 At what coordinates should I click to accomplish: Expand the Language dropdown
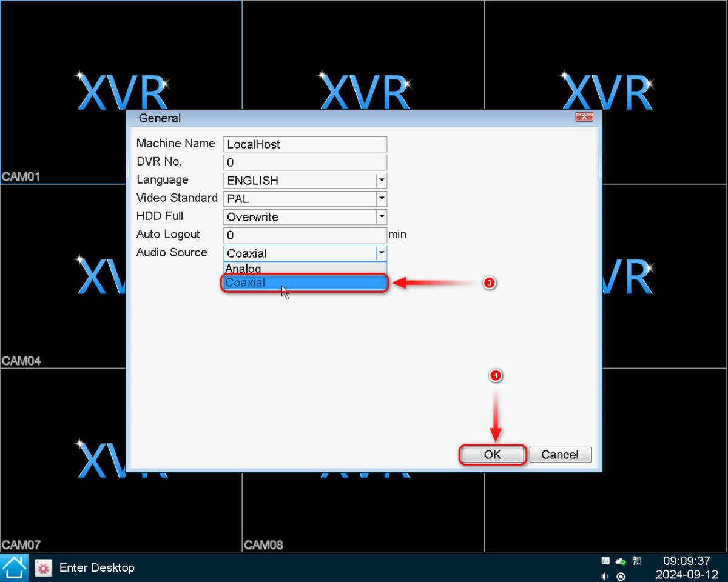click(x=381, y=181)
